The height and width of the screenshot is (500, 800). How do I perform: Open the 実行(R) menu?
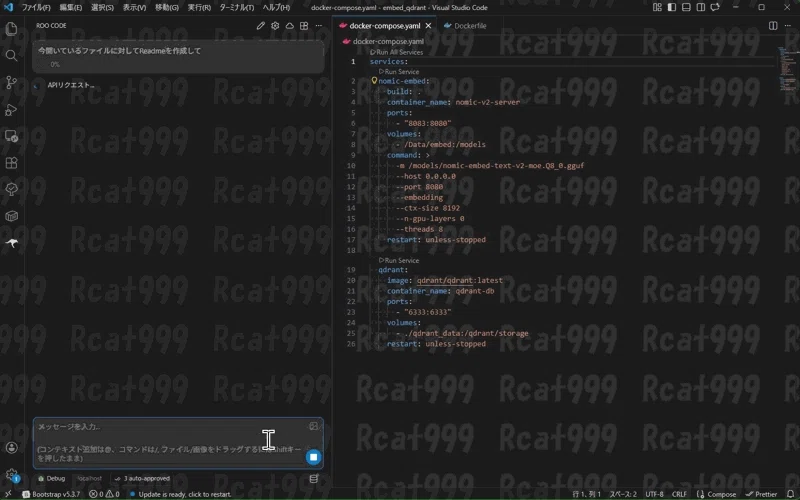pos(199,8)
